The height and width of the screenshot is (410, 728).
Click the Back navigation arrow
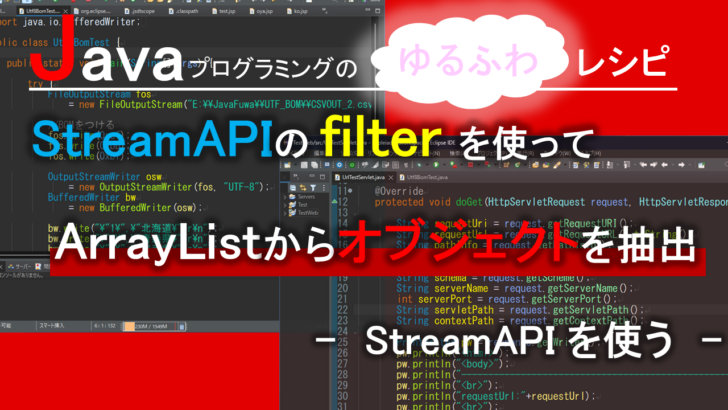click(664, 165)
